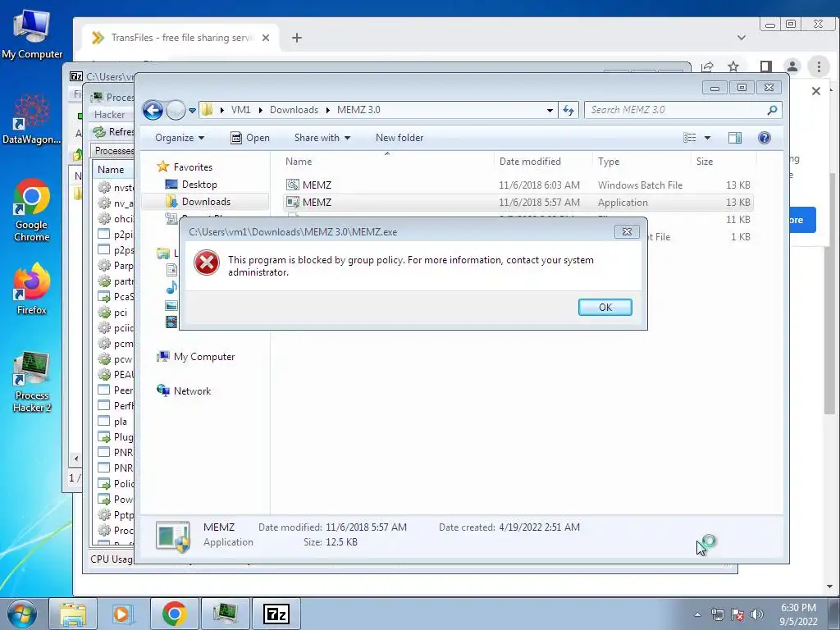The height and width of the screenshot is (630, 840).
Task: Click the Windows Start button
Action: tap(22, 614)
